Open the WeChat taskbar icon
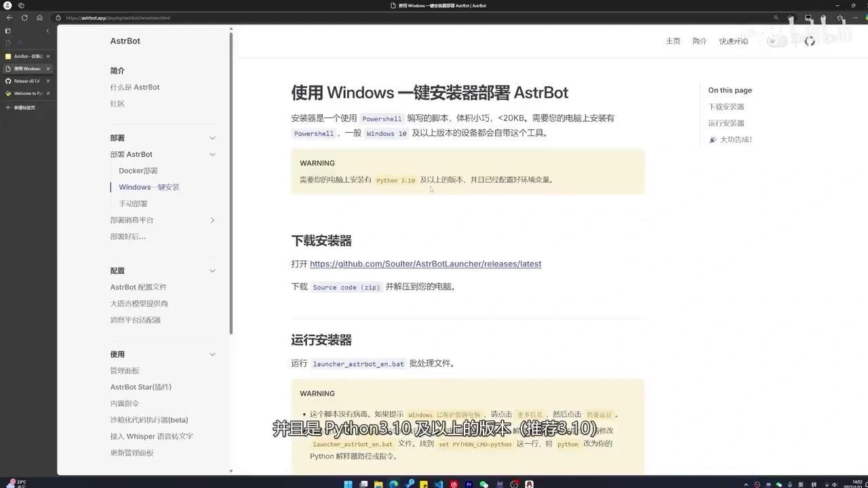Viewport: 868px width, 488px height. pos(484,484)
